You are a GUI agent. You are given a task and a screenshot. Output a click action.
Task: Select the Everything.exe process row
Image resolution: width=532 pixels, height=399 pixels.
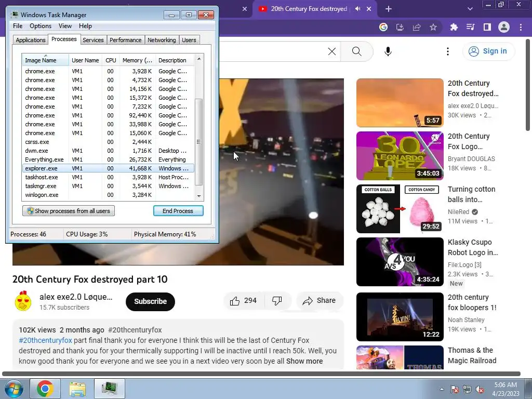(108, 159)
